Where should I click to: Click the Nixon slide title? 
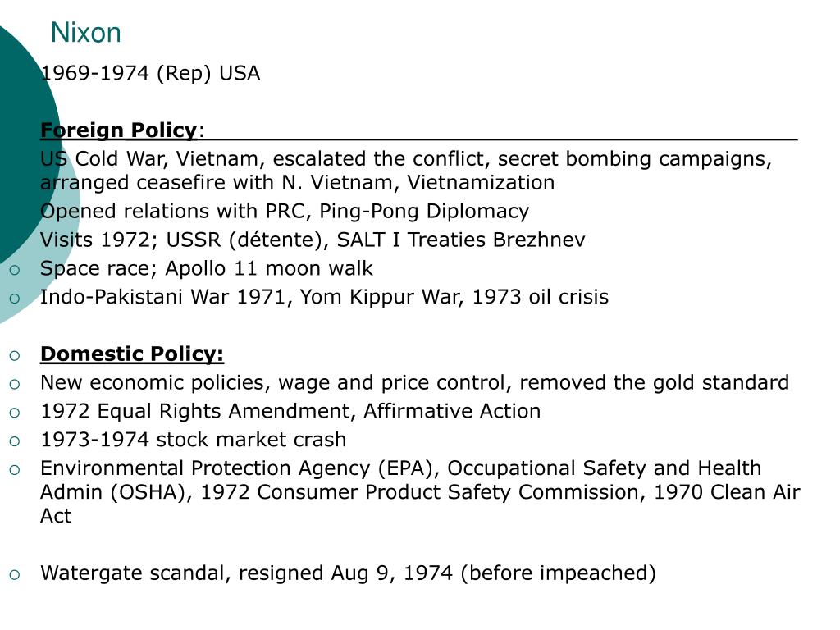[x=85, y=33]
